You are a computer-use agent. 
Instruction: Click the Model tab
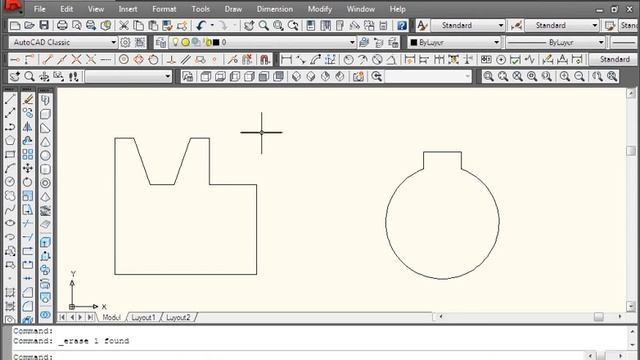[x=111, y=317]
